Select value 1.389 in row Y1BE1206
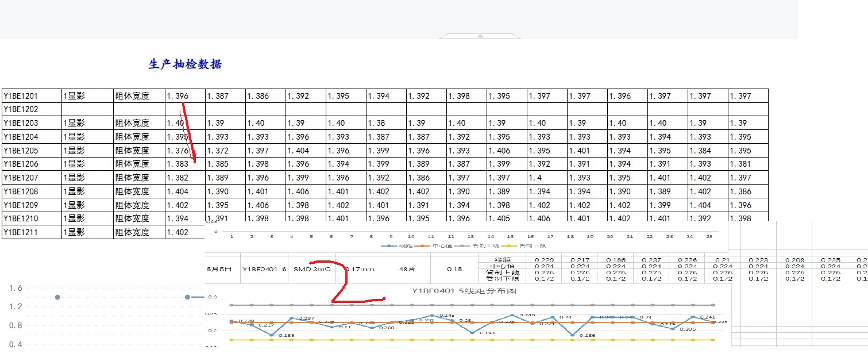 419,164
